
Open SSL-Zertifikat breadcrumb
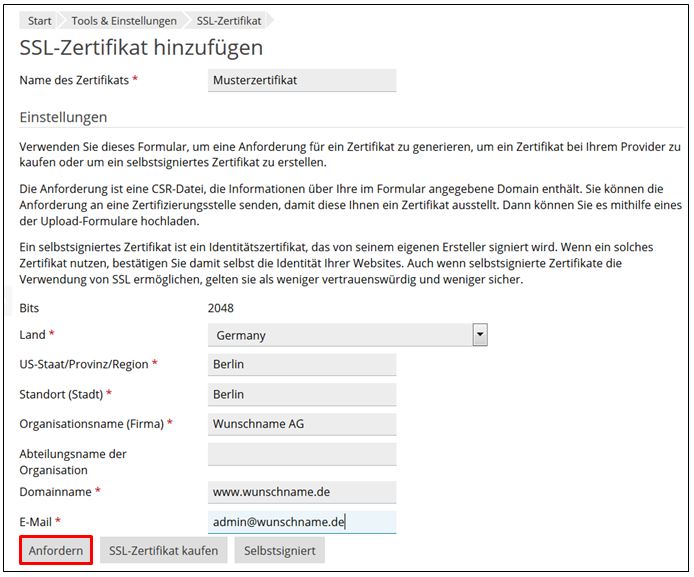click(229, 21)
